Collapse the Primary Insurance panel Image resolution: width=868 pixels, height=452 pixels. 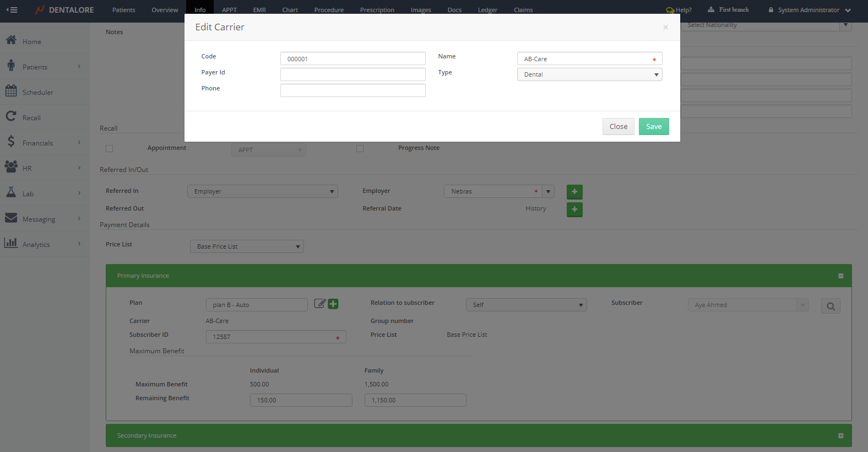tap(840, 276)
